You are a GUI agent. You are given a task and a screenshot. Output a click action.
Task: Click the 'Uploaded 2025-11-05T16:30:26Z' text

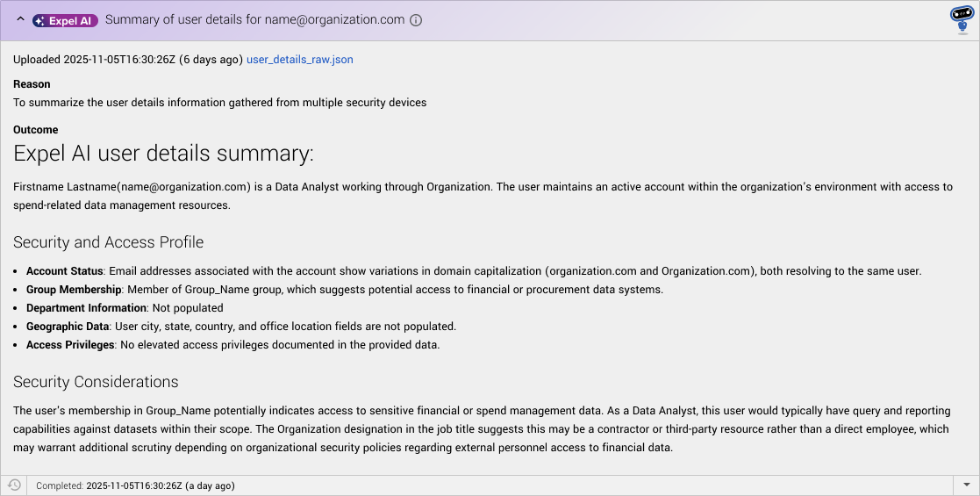[95, 60]
